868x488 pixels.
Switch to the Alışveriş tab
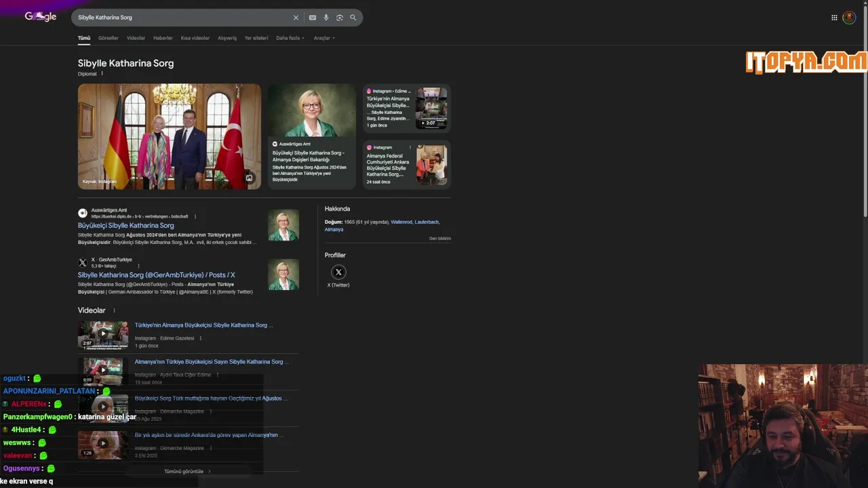coord(227,38)
